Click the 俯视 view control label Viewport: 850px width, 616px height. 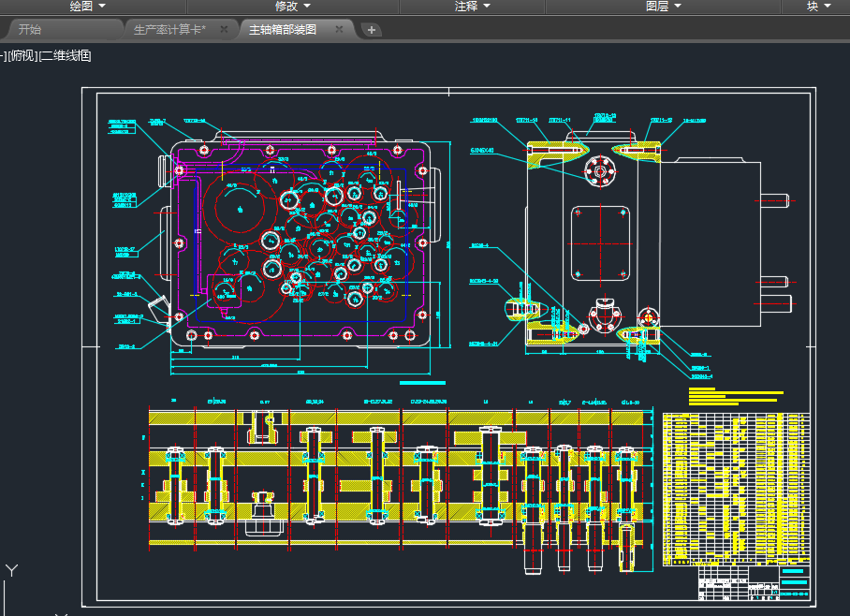tap(22, 56)
